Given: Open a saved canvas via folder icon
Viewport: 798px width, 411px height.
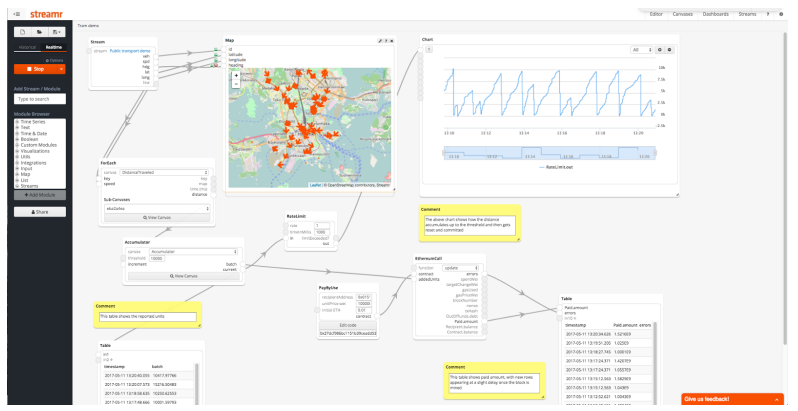Looking at the screenshot, I should pyautogui.click(x=40, y=33).
